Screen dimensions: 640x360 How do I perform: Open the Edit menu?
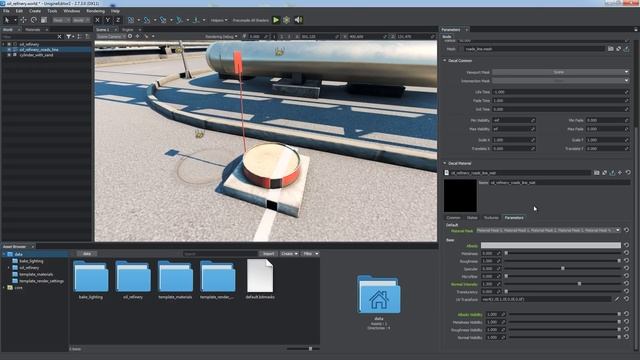point(19,11)
